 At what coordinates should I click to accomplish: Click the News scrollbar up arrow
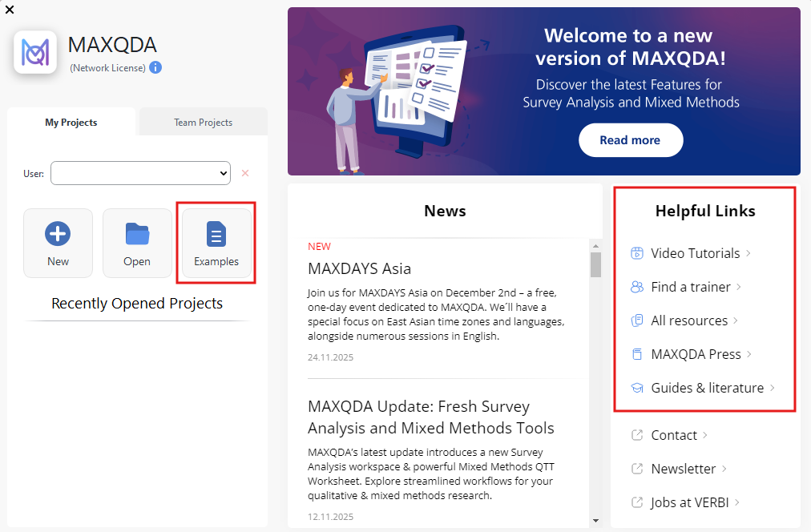595,246
